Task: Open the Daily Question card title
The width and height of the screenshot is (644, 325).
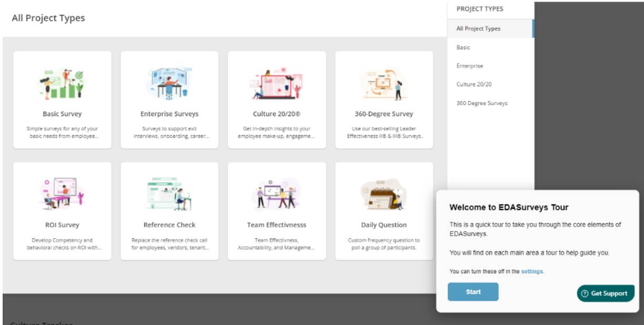Action: [x=384, y=225]
